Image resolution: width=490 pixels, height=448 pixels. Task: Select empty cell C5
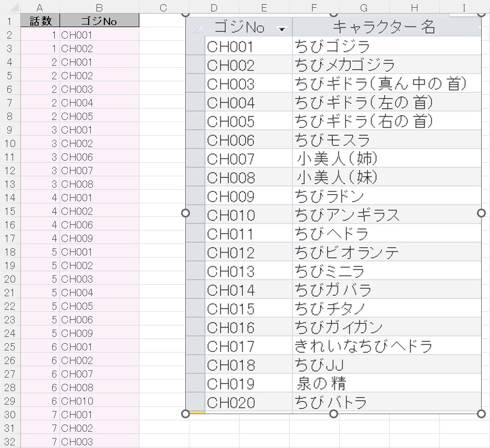tap(164, 76)
